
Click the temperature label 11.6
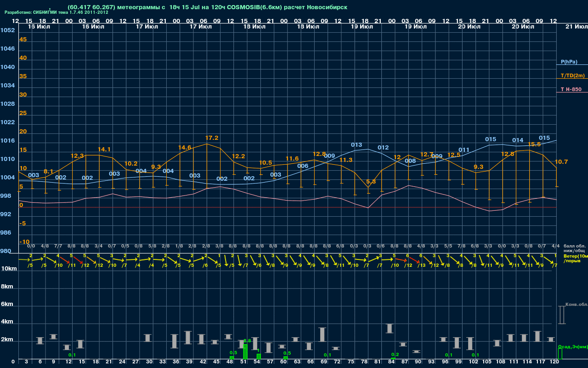tap(292, 158)
